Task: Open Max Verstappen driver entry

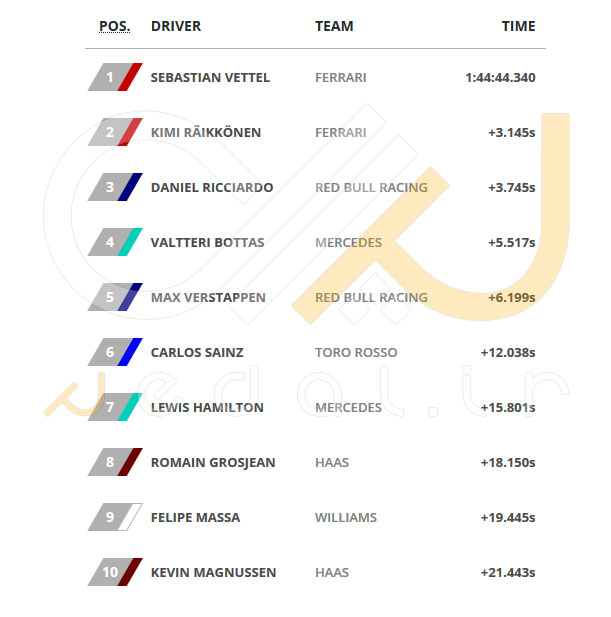Action: click(x=208, y=297)
